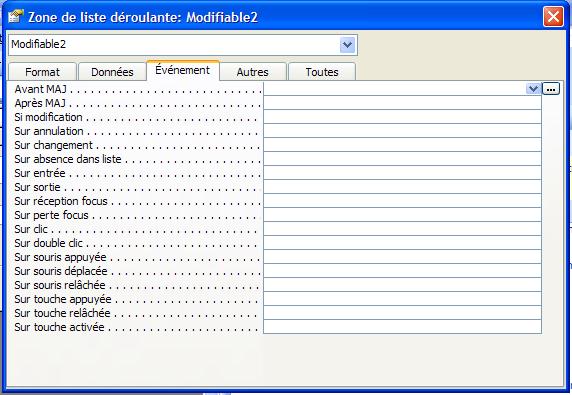The width and height of the screenshot is (572, 395).
Task: Select the 'Sur clic' property label
Action: tap(31, 229)
